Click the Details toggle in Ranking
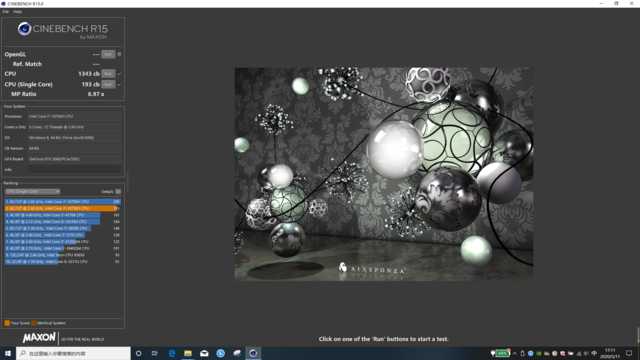This screenshot has height=360, width=640. (118, 191)
